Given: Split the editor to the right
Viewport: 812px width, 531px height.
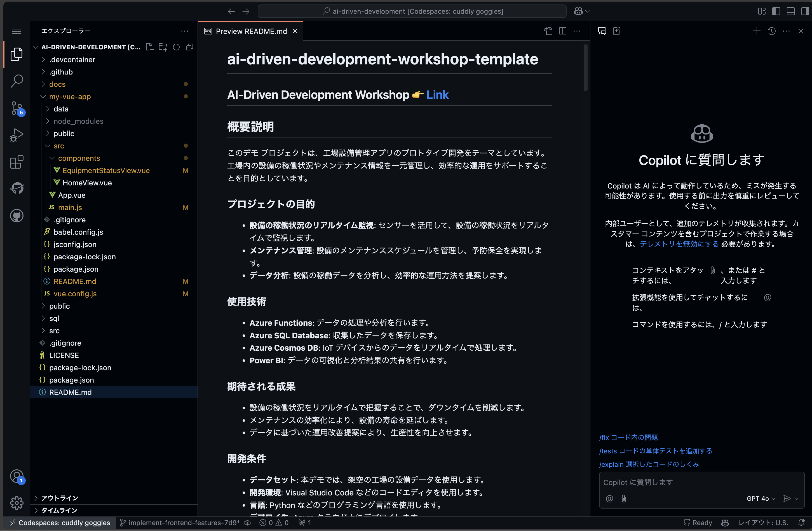Looking at the screenshot, I should [x=563, y=31].
